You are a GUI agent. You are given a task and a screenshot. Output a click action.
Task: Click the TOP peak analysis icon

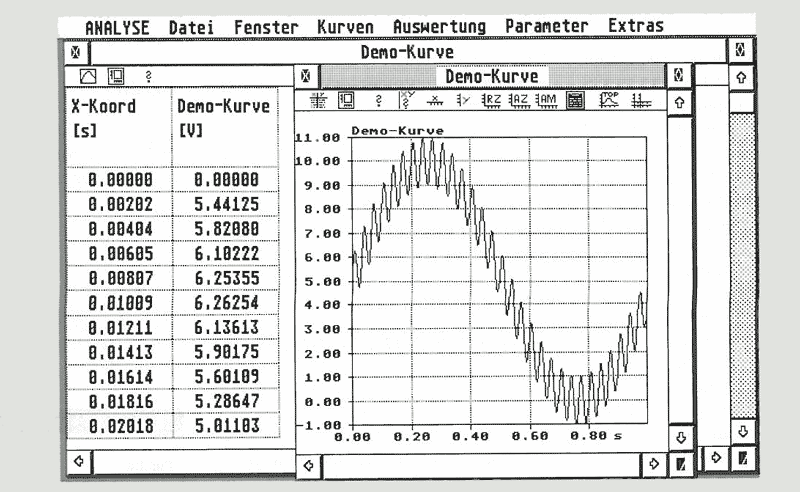point(607,100)
